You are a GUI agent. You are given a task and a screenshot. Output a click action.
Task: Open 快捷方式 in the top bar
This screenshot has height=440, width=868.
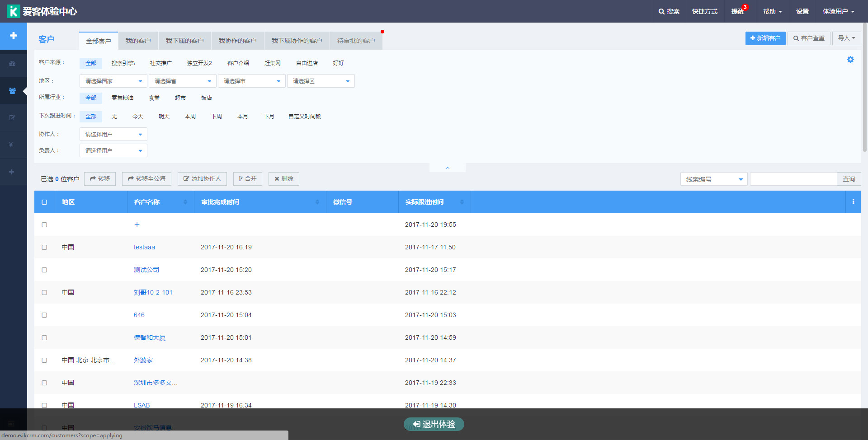[x=704, y=11]
